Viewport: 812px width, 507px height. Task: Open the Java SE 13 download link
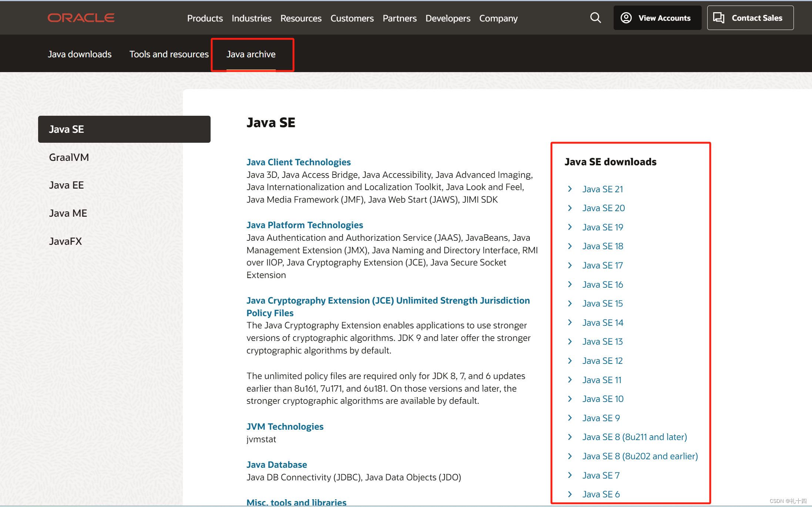click(603, 341)
